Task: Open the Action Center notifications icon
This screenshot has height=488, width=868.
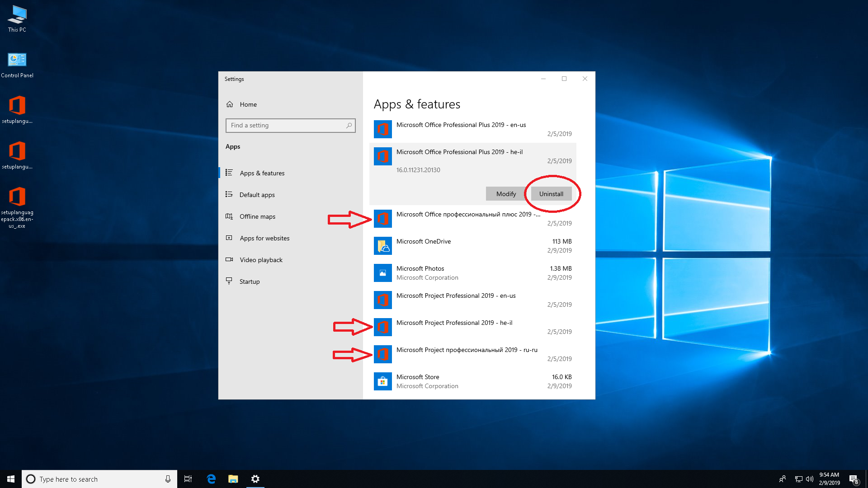Action: (854, 479)
